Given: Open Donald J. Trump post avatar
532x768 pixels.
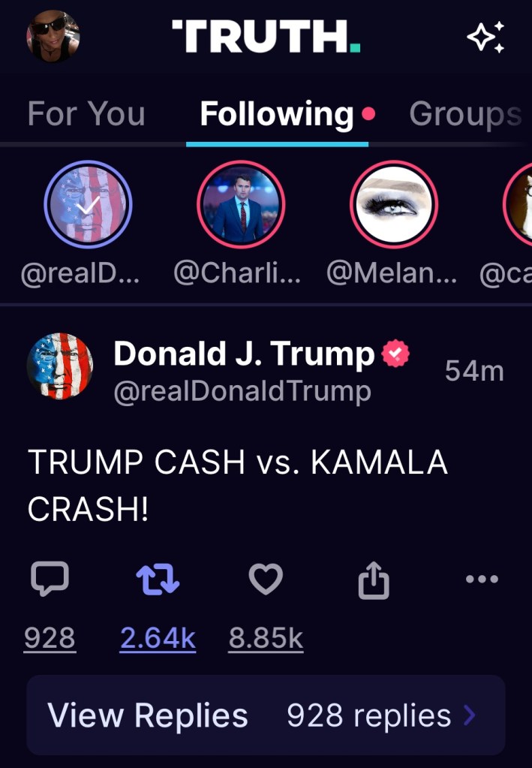Looking at the screenshot, I should 60,366.
